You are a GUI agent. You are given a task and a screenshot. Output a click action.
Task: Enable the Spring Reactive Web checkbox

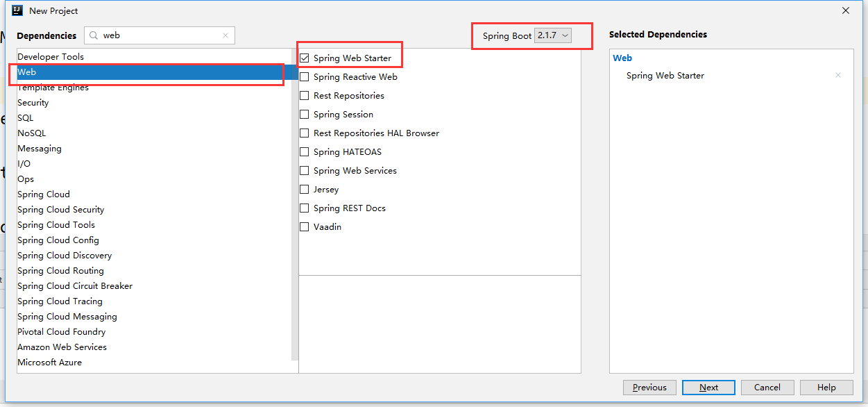click(304, 77)
